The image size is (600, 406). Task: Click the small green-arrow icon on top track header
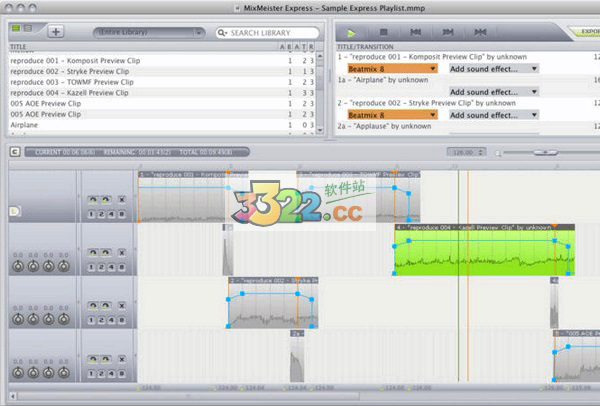15,211
